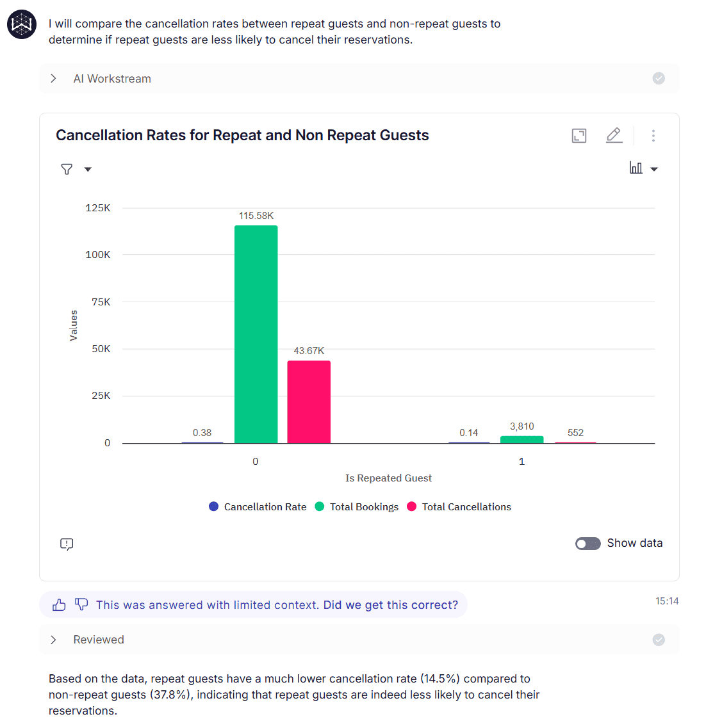Edit the chart using the pencil icon

614,136
